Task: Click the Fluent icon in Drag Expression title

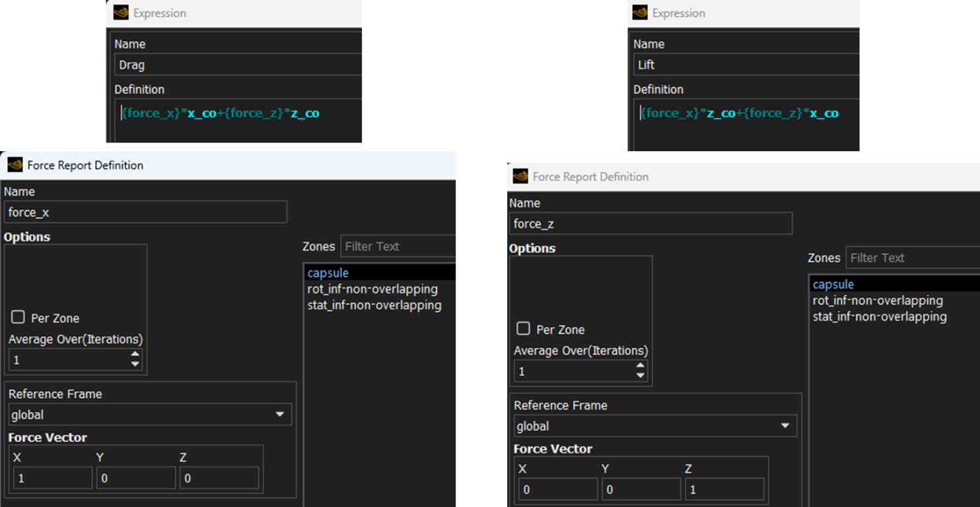Action: point(120,13)
